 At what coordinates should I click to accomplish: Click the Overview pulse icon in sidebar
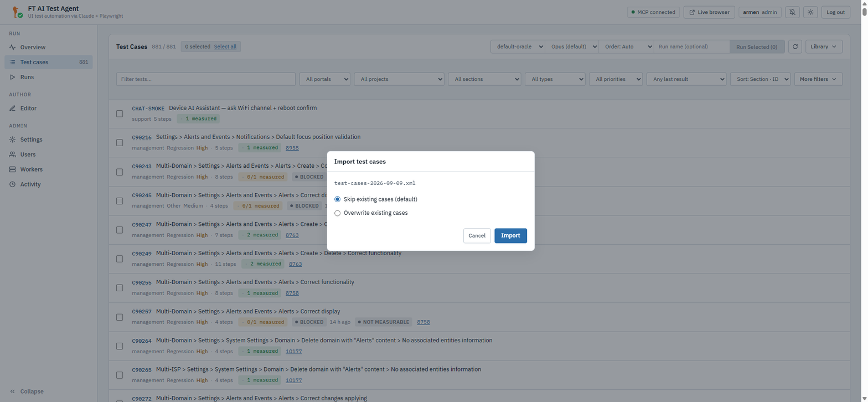coord(13,47)
